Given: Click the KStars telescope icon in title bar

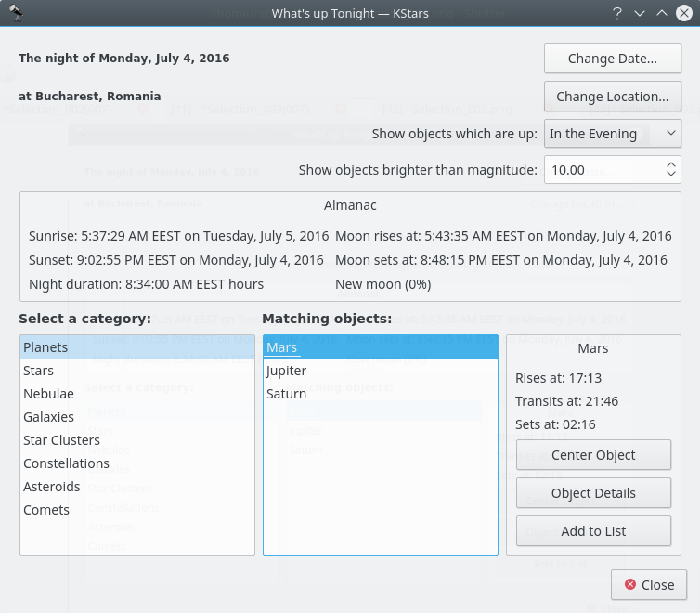Looking at the screenshot, I should (x=15, y=13).
